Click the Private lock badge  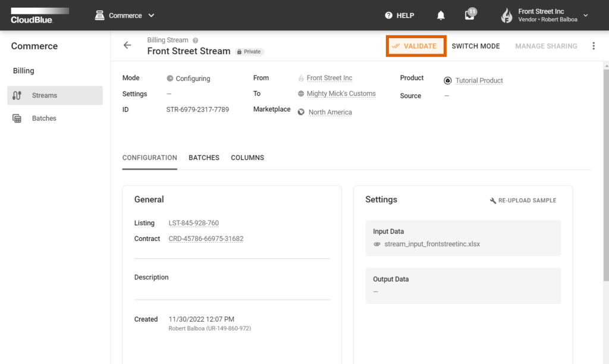(x=249, y=52)
